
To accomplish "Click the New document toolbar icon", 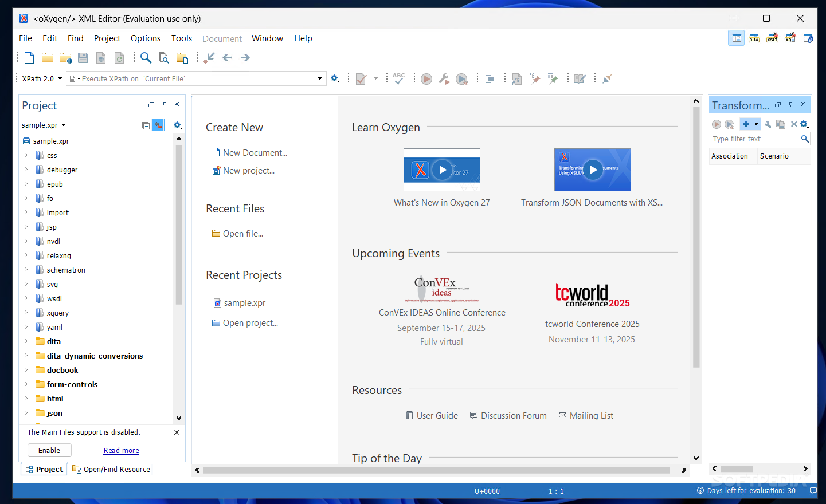I will pyautogui.click(x=29, y=58).
